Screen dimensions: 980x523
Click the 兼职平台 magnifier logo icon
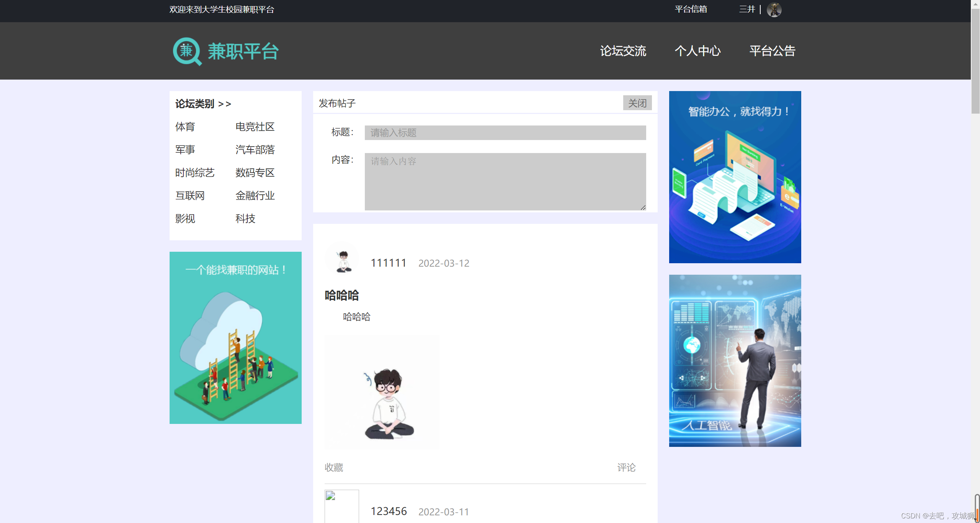click(187, 51)
